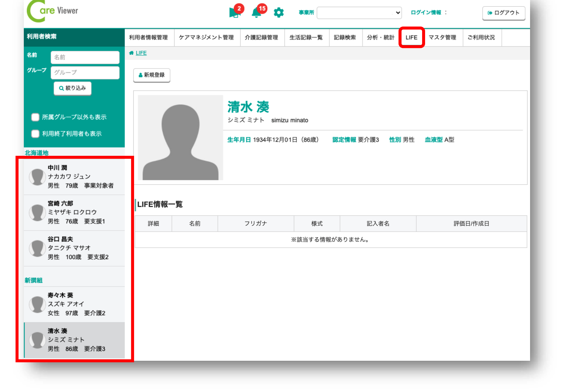Expand the 事業所 dropdown
This screenshot has height=392, width=574.
359,13
